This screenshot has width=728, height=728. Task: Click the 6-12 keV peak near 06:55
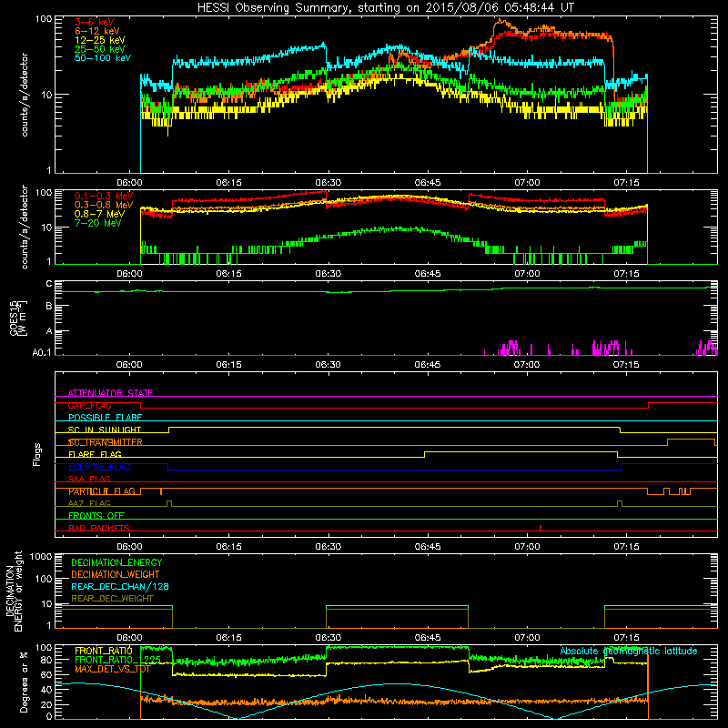pyautogui.click(x=500, y=21)
